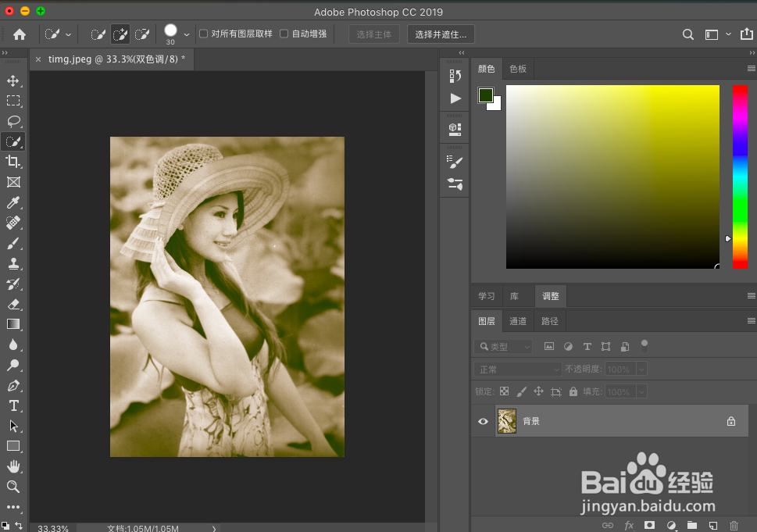Enable the 自动增强 checkbox
Screen dimensions: 757x532
(284, 34)
